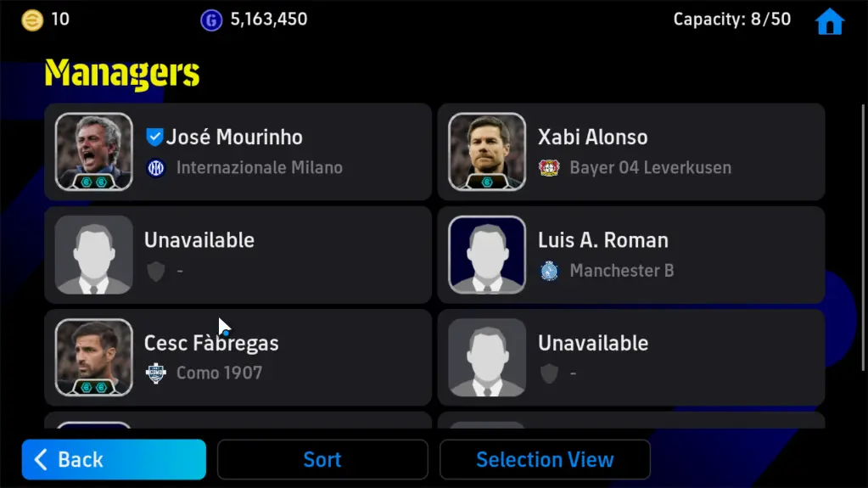Tap the blue GP currency icon
This screenshot has height=488, width=868.
211,20
